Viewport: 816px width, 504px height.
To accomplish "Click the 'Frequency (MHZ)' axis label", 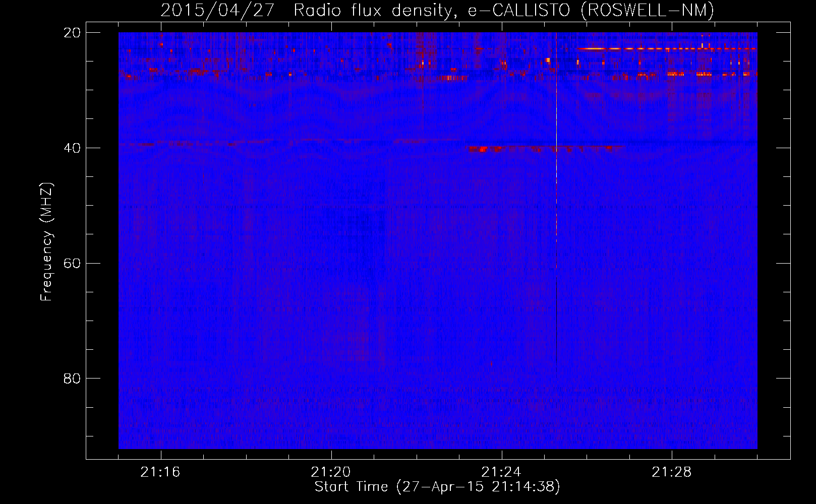I will [x=46, y=242].
